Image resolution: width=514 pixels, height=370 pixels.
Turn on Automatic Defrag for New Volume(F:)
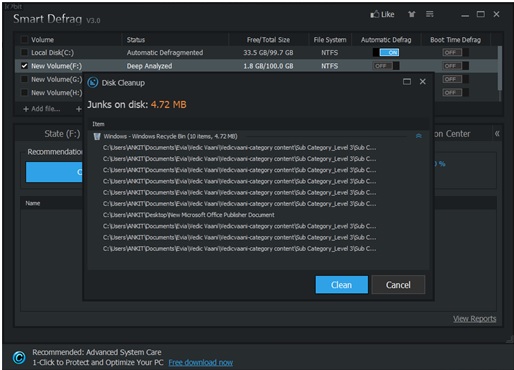coord(386,66)
